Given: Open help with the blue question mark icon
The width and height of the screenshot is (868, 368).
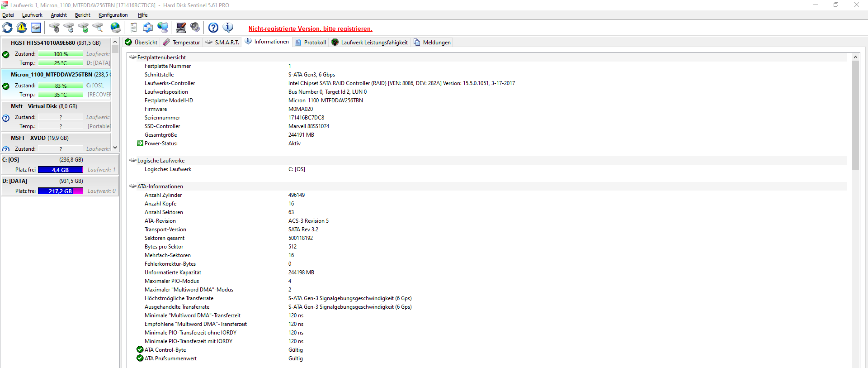Looking at the screenshot, I should pos(213,28).
